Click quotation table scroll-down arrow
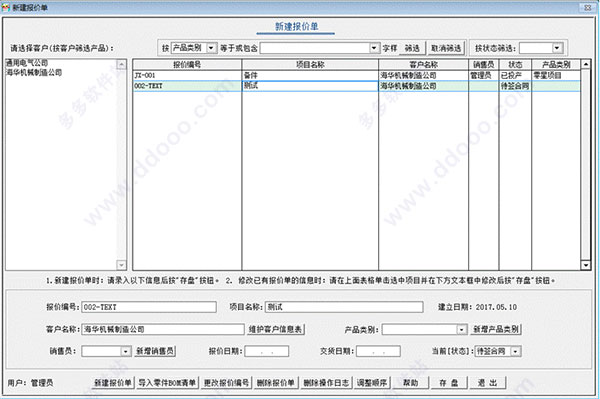600x399 pixels. [585, 265]
